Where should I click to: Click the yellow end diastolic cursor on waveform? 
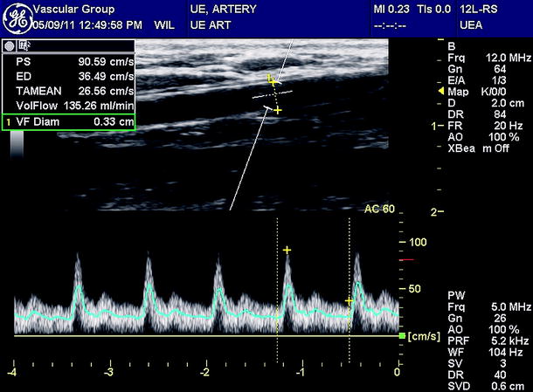tap(349, 301)
